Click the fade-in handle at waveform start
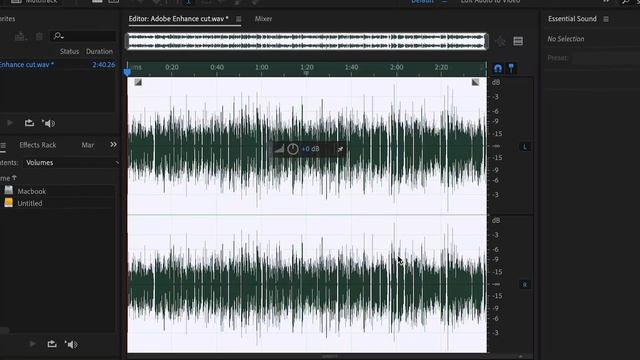The image size is (640, 360). coord(138,82)
